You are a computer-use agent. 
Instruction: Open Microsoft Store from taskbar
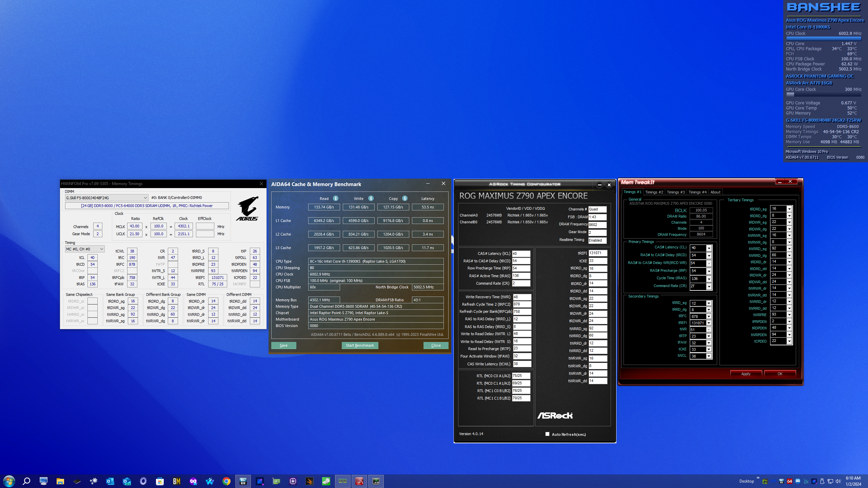[x=160, y=481]
